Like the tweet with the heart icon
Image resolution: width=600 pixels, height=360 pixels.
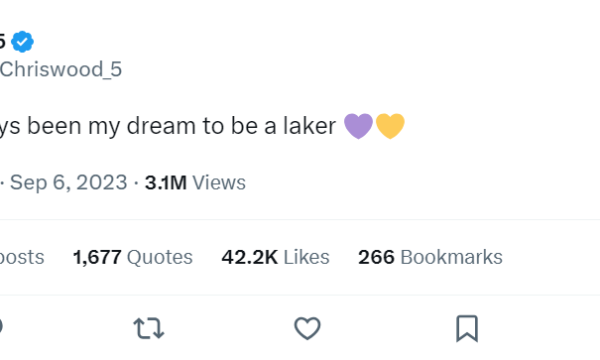(307, 328)
